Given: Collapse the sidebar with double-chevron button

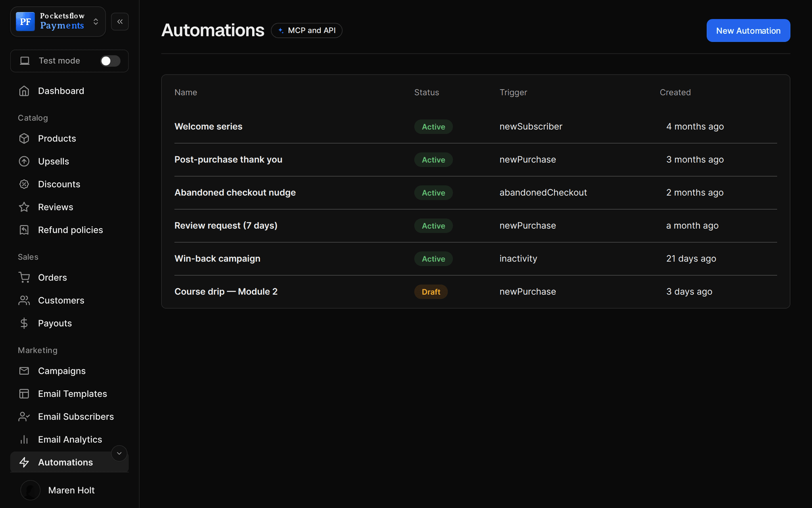Looking at the screenshot, I should (120, 21).
